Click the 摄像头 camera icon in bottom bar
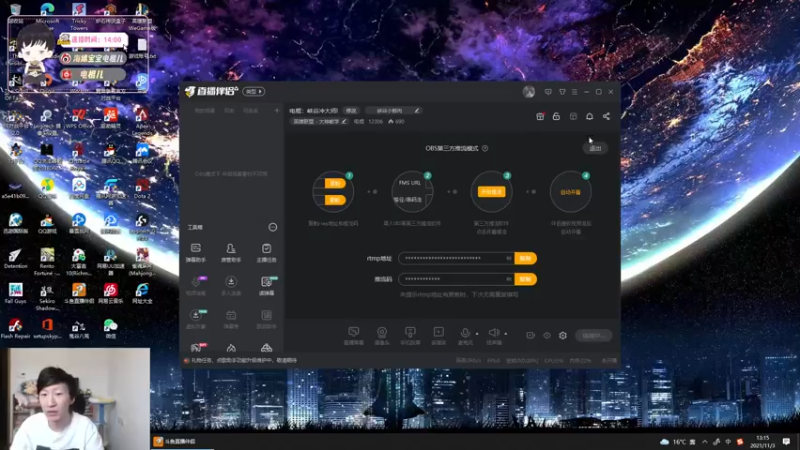800x450 pixels. coord(382,335)
